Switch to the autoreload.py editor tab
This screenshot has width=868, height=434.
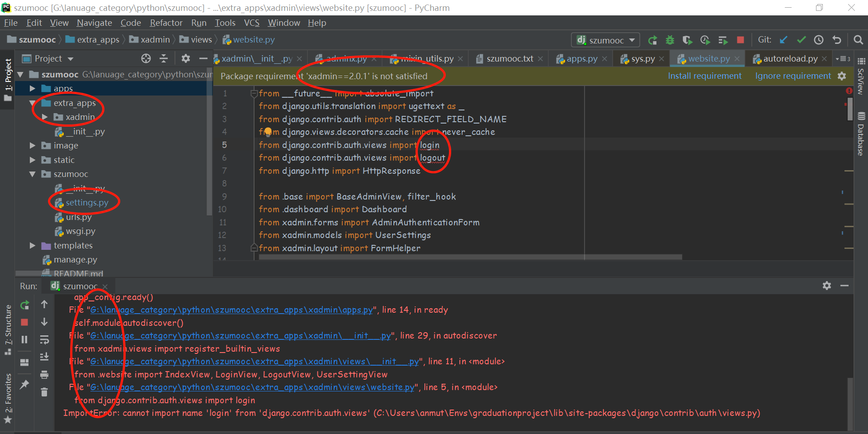tap(790, 59)
